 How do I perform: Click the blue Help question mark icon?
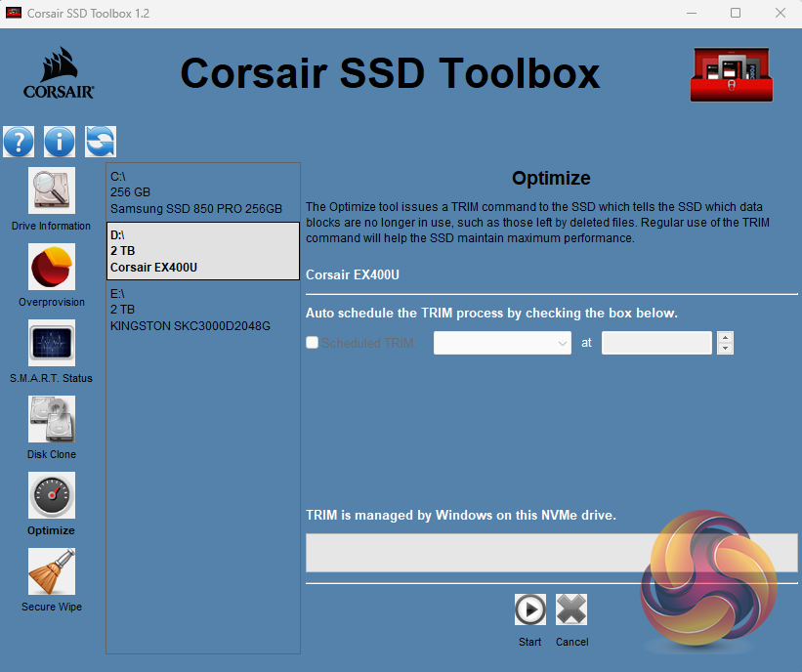click(19, 142)
